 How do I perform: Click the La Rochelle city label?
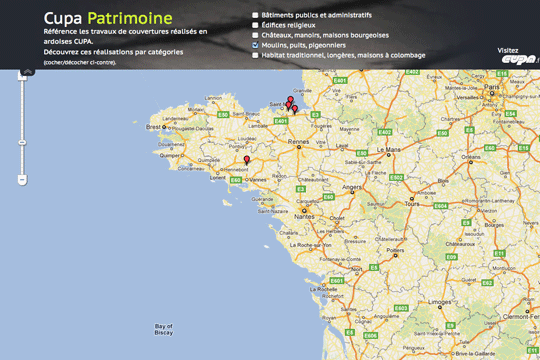pyautogui.click(x=323, y=289)
